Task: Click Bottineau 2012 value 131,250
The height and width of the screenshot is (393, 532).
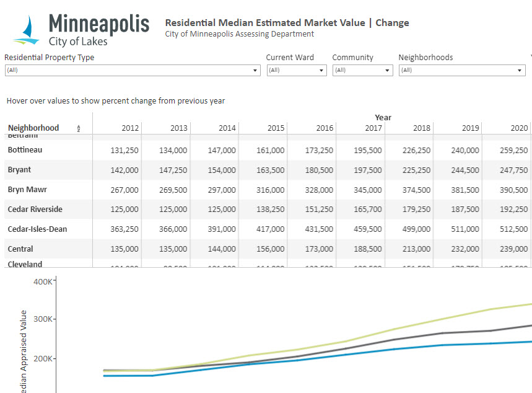Action: click(124, 151)
